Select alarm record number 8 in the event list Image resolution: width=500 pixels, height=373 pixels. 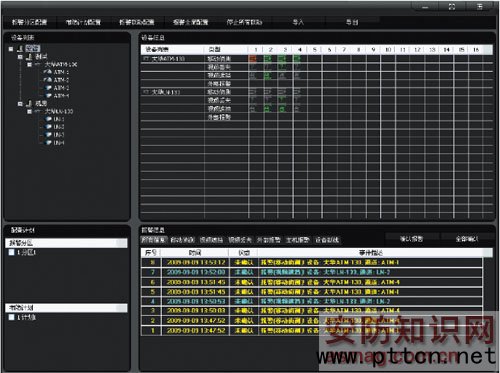(312, 262)
